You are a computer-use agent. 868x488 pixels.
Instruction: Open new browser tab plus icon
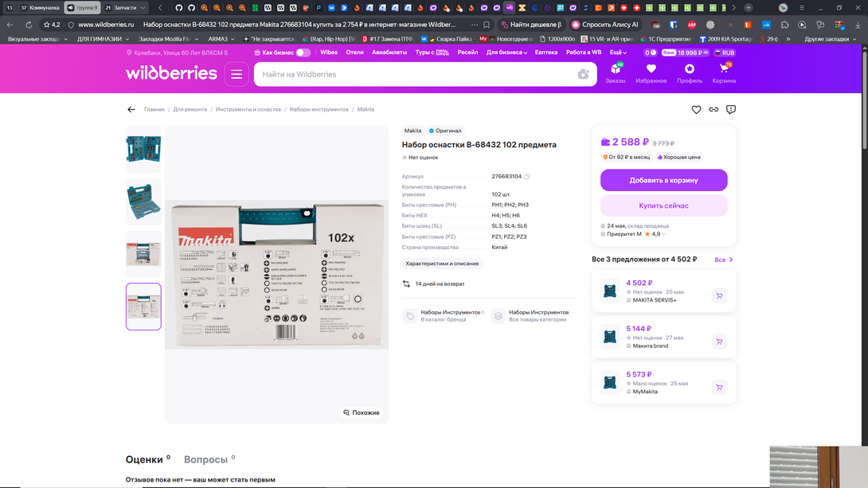(749, 8)
